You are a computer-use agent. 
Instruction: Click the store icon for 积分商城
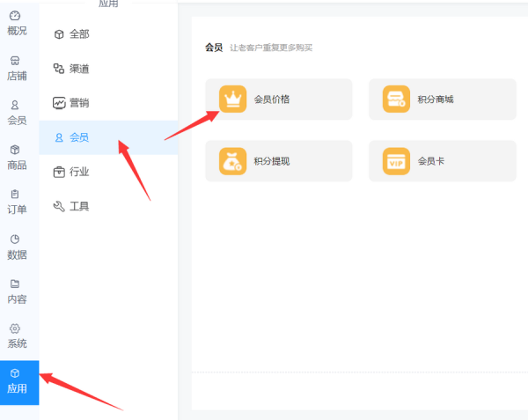(x=396, y=99)
